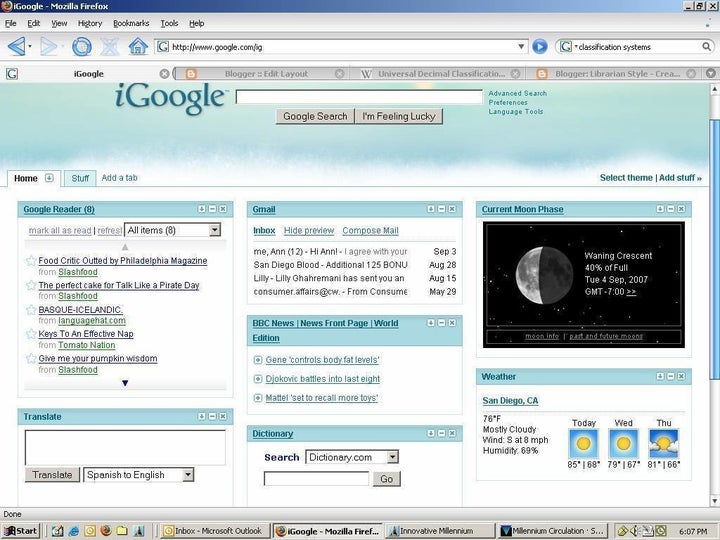Star the Food Critic Outted item
720x540 pixels.
[x=31, y=261]
